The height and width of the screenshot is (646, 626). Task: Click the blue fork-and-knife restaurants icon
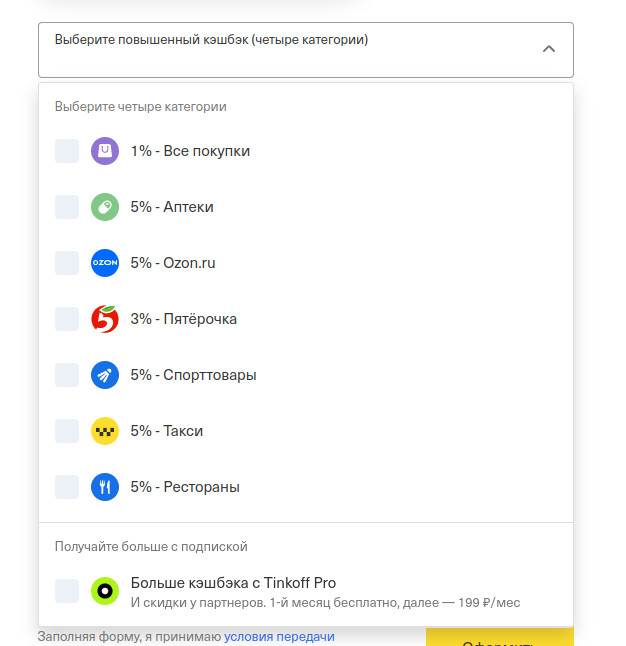tap(105, 487)
